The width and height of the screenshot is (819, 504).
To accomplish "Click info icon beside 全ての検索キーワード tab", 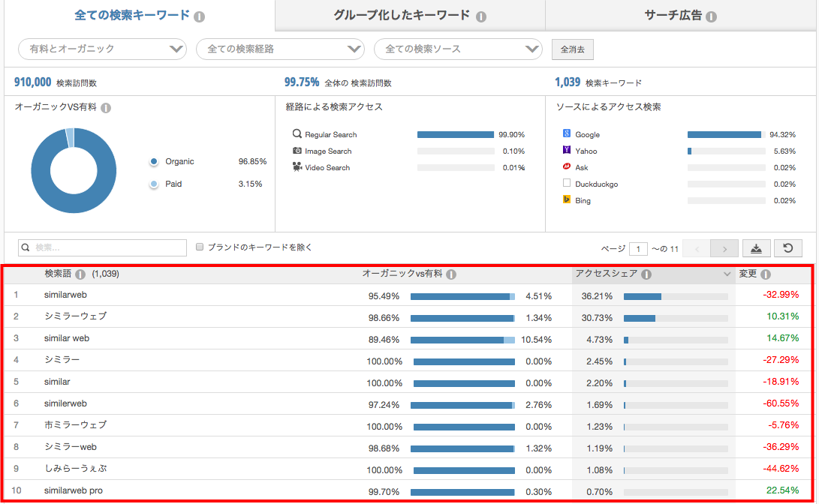I will pos(199,16).
